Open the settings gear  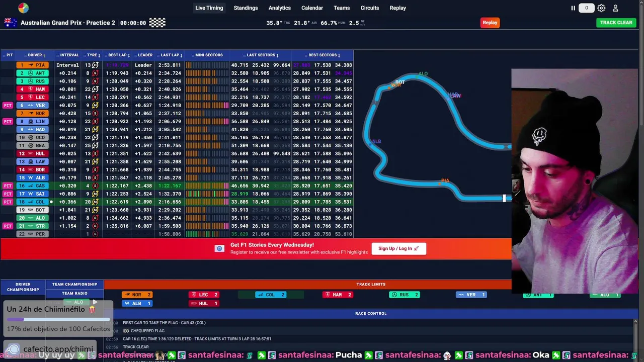[x=601, y=8]
